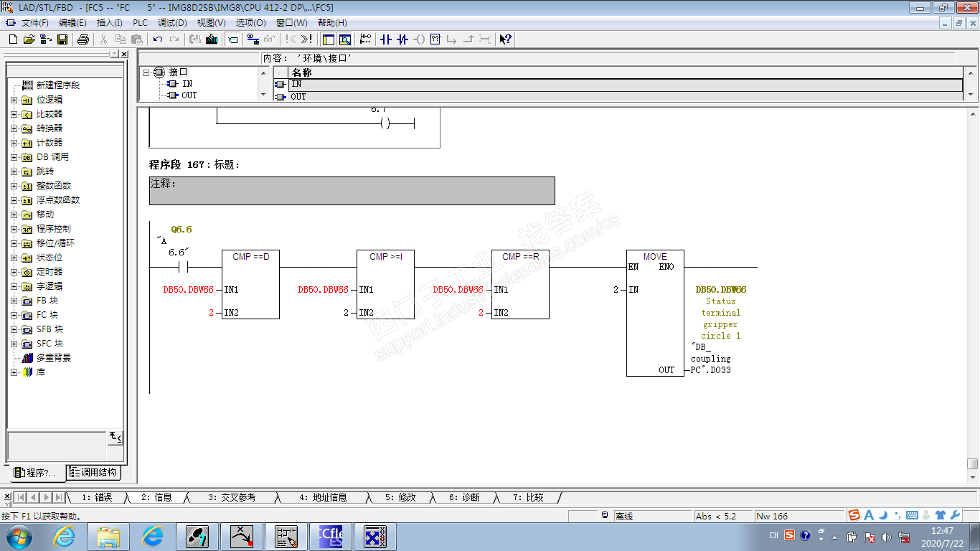Select 多重背景 in the element tree

[54, 358]
